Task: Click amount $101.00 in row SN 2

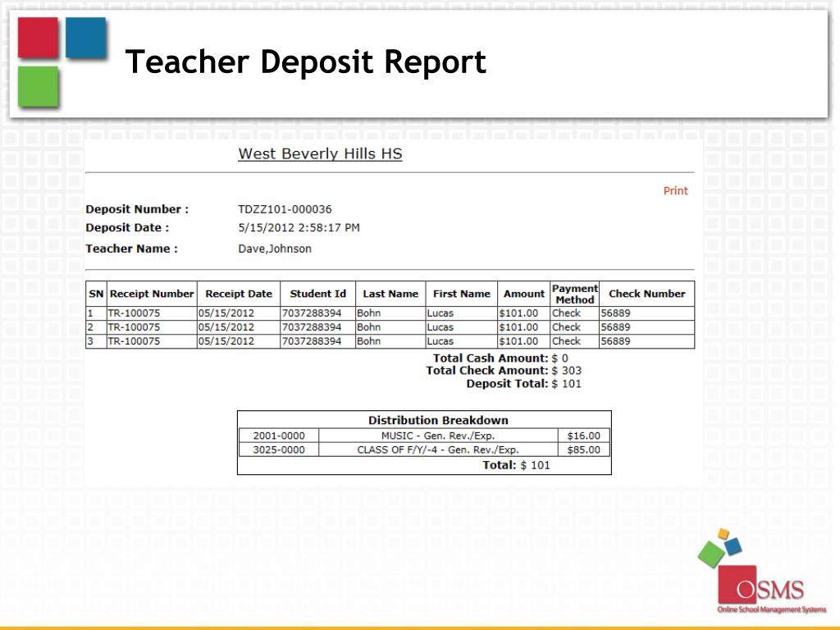Action: click(x=518, y=326)
